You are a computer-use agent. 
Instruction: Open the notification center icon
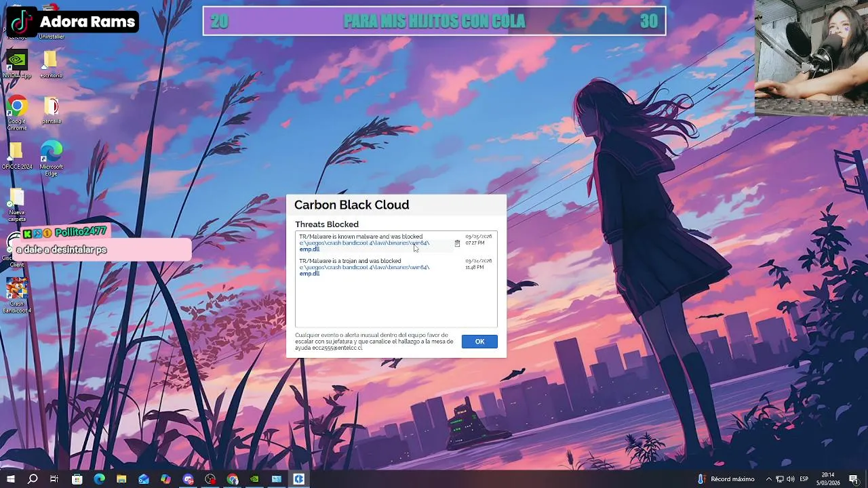point(854,479)
